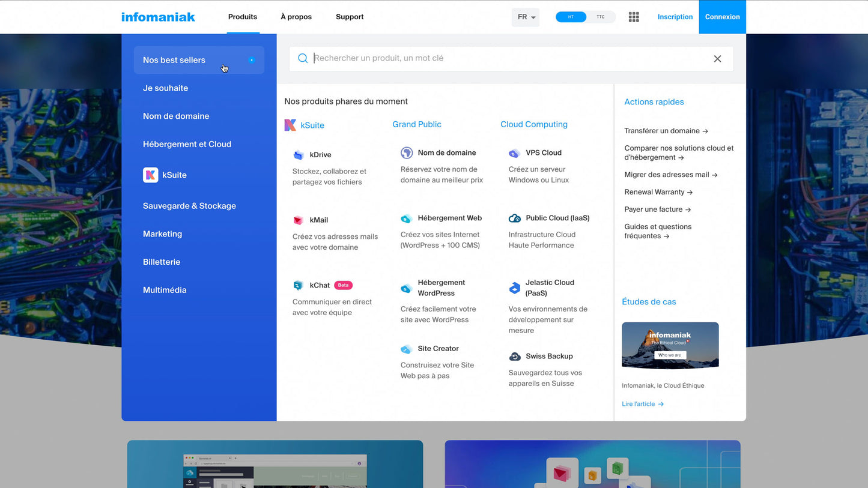
Task: Click the VPS Cloud icon
Action: coord(514,153)
